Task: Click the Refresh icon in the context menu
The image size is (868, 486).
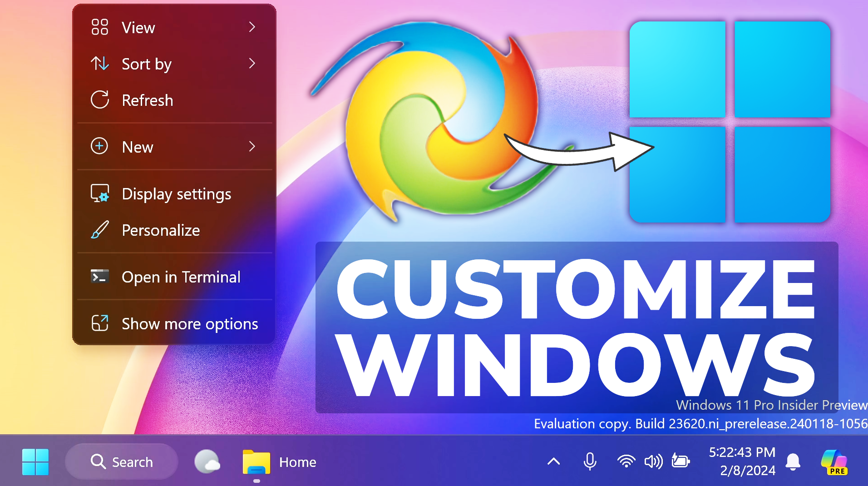Action: [100, 100]
